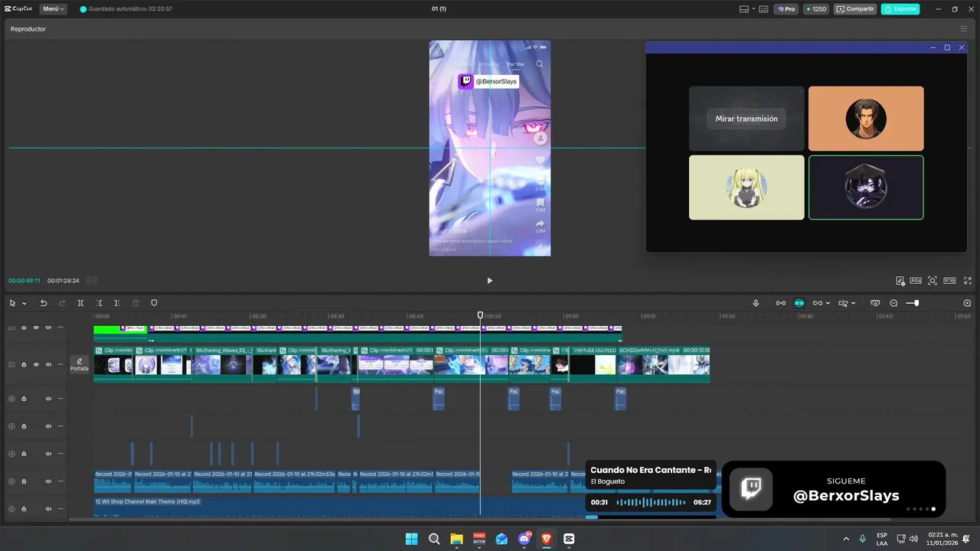The width and height of the screenshot is (980, 551).
Task: Hide the main video track with eye icon
Action: [x=35, y=364]
